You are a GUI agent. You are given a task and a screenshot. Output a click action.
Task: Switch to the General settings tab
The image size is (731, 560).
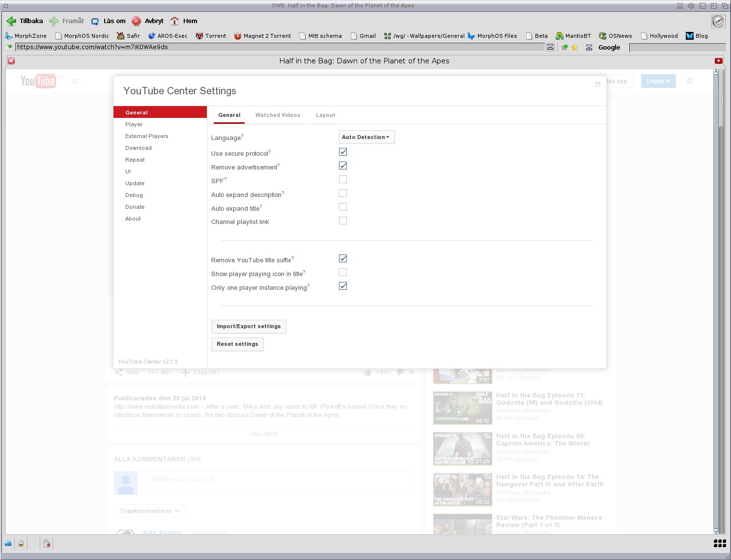pyautogui.click(x=229, y=115)
